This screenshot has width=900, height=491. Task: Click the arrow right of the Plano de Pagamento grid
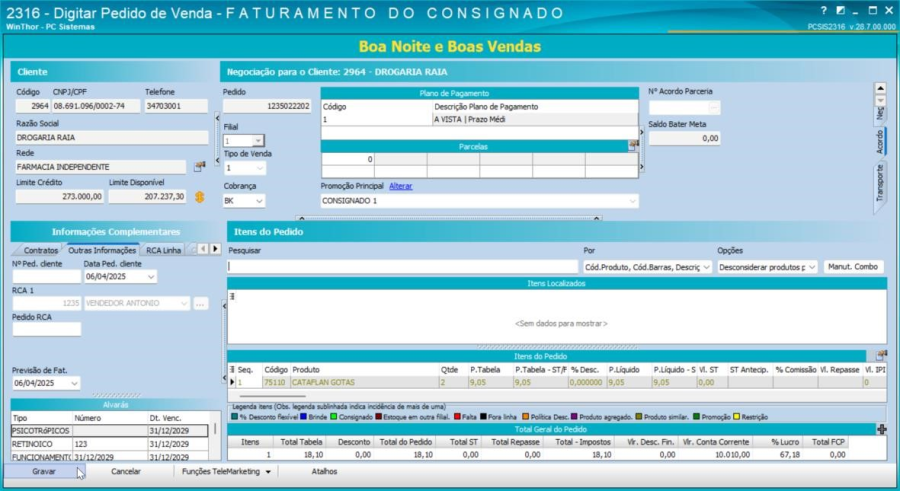click(641, 133)
